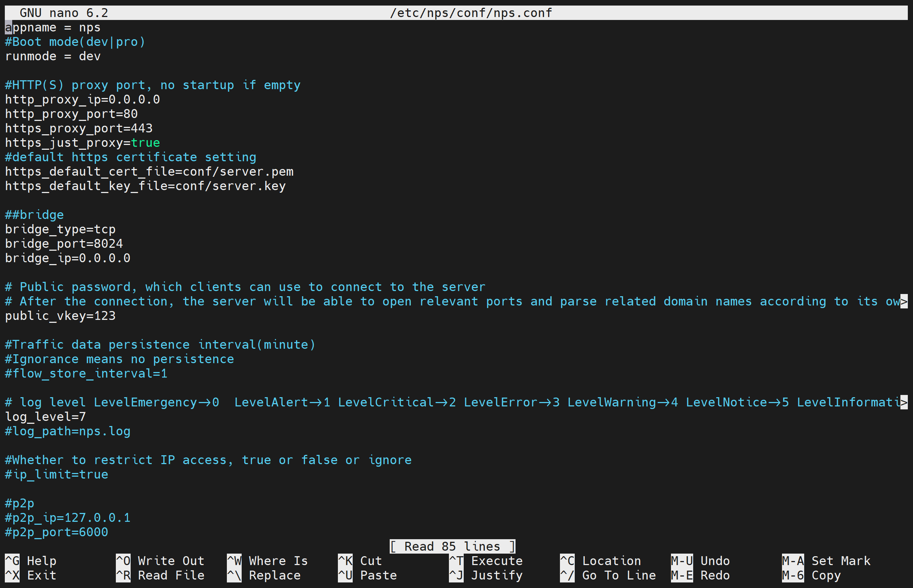Click the '#Boot mode(dev|pro)' comment
Image resolution: width=913 pixels, height=588 pixels.
click(75, 42)
